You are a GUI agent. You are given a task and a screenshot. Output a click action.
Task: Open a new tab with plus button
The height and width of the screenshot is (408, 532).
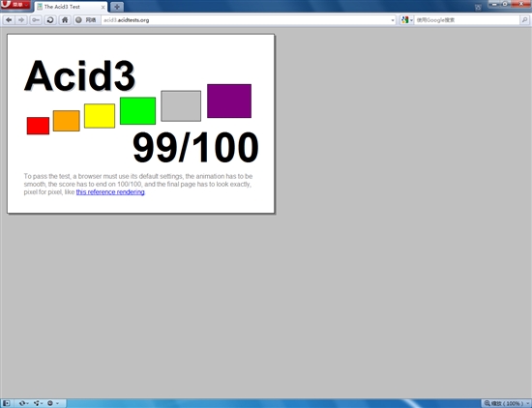pos(117,7)
